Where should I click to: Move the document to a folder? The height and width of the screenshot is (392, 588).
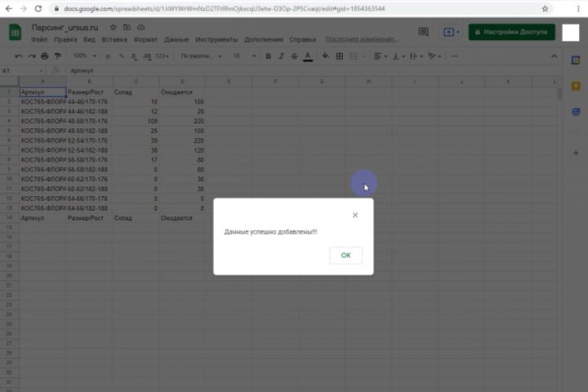[x=127, y=28]
